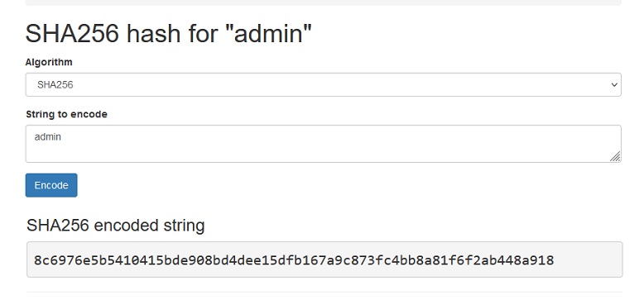Screen dimensions: 644x300
Task: Click the quoted admin word in the heading
Action: [268, 33]
